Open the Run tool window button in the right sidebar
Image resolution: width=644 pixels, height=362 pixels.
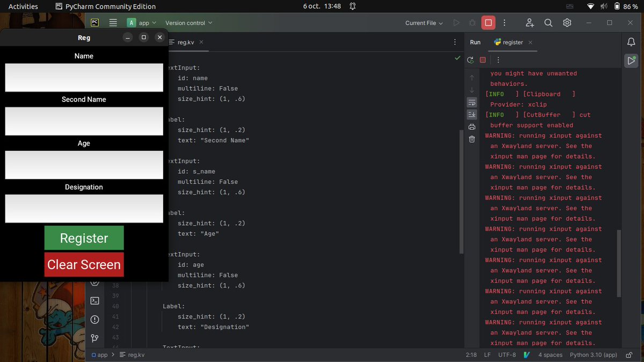pyautogui.click(x=631, y=61)
